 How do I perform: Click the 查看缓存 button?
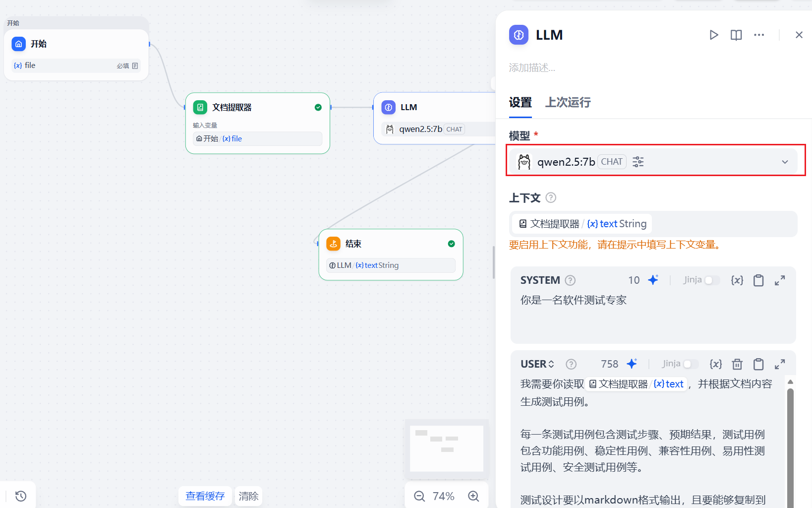pyautogui.click(x=205, y=496)
